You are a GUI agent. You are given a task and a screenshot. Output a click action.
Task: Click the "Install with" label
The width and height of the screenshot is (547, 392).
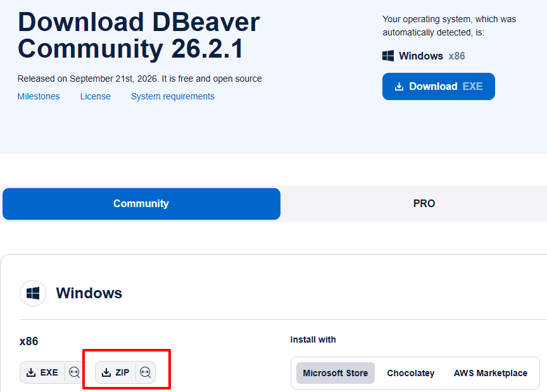[x=313, y=339]
